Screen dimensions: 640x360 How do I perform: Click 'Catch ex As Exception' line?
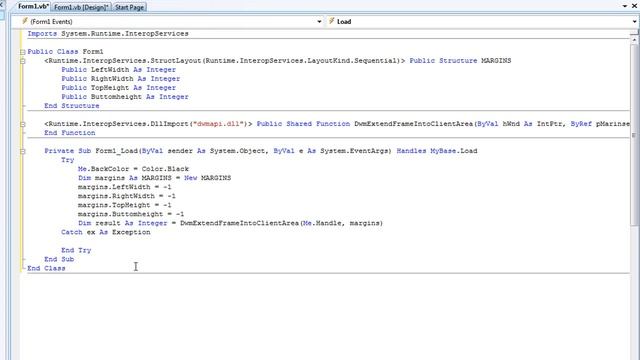[x=106, y=232]
